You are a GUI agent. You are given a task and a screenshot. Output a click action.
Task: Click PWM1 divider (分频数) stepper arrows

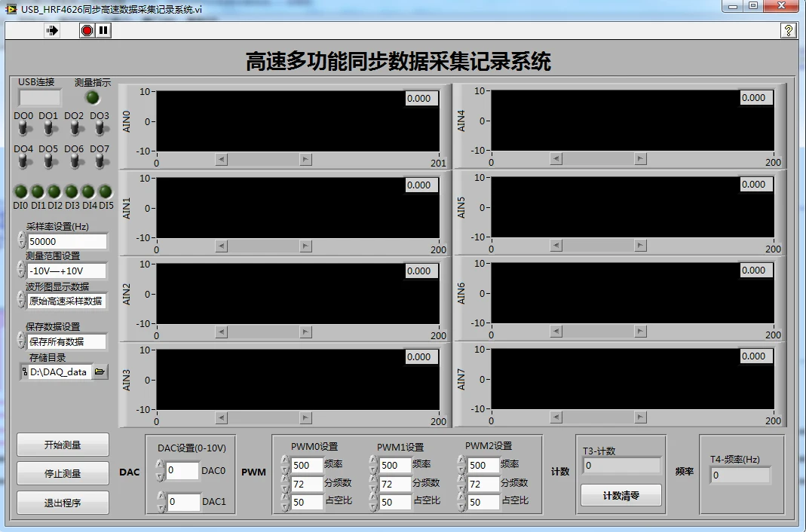(x=374, y=484)
